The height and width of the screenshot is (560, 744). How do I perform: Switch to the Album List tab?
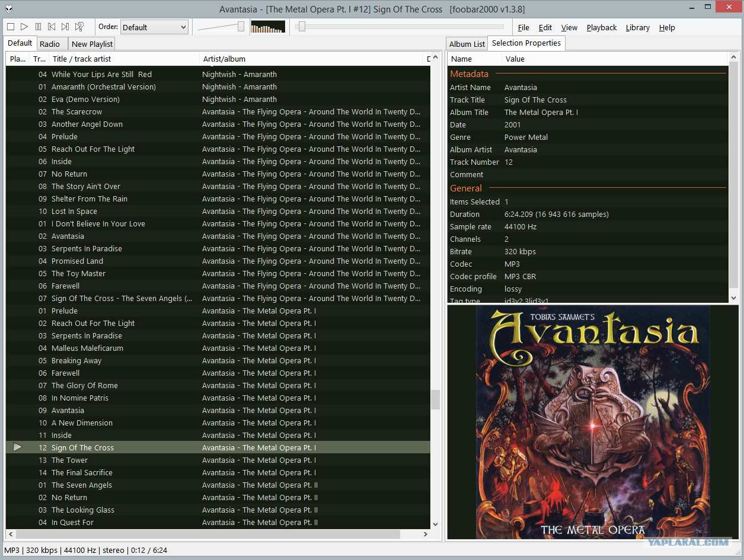tap(467, 44)
